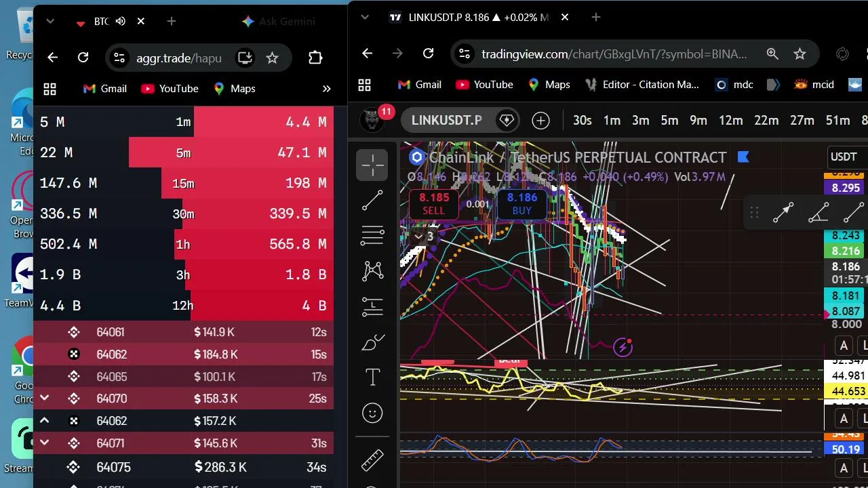Open the USDT currency dropdown
Viewport: 868px width, 488px height.
coord(844,157)
